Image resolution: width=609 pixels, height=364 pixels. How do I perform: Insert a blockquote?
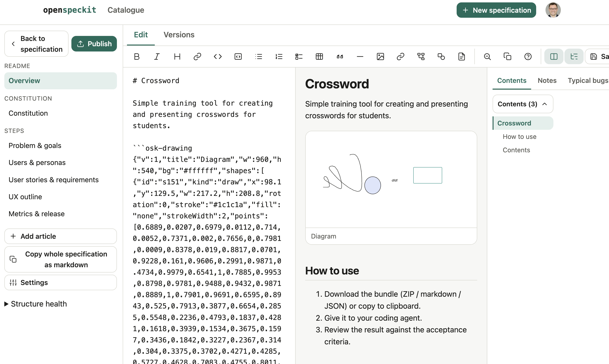pos(340,57)
